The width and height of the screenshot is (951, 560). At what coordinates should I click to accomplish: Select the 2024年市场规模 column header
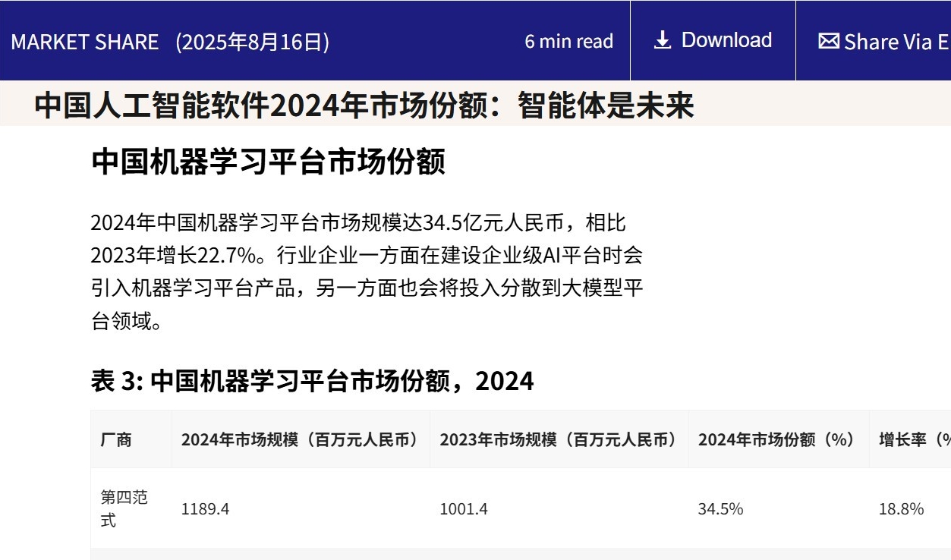click(301, 440)
